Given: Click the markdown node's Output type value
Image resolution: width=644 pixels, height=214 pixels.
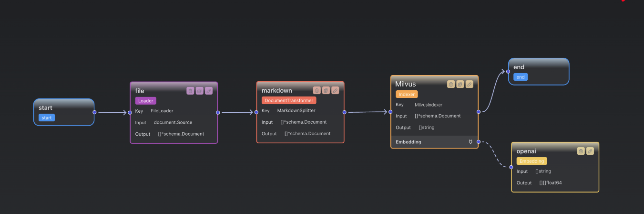Looking at the screenshot, I should point(307,133).
